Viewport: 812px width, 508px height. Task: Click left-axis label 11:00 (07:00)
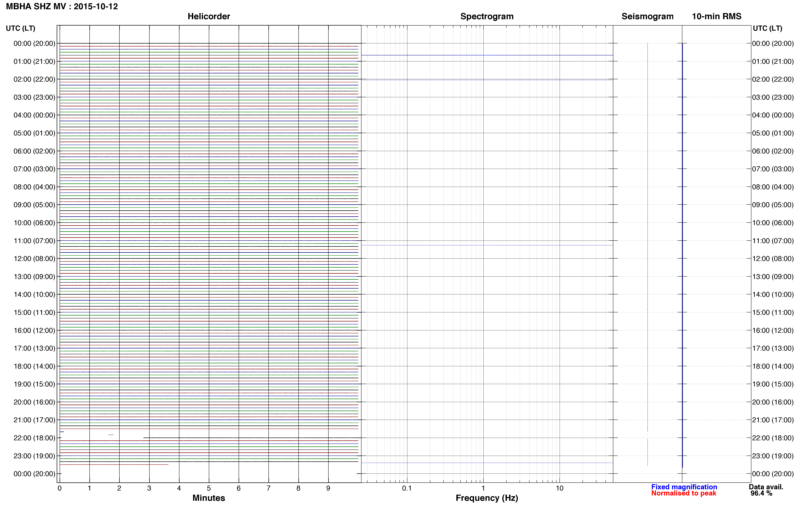coord(34,241)
